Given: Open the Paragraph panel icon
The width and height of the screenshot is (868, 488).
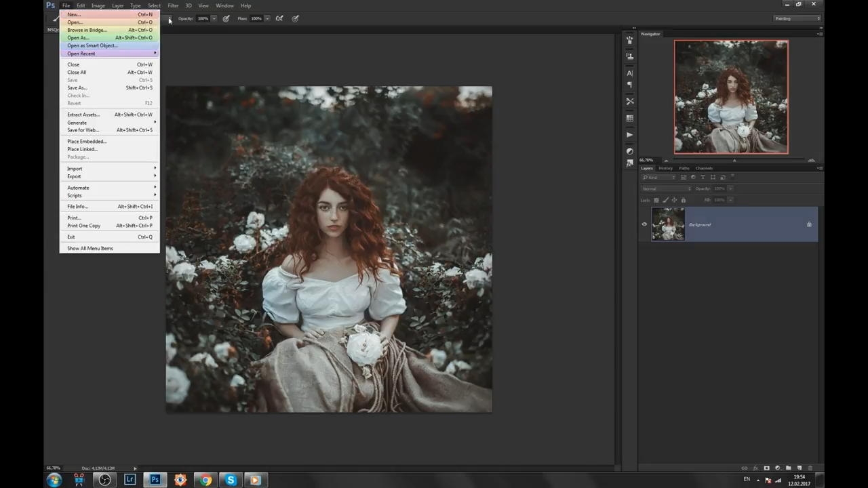Looking at the screenshot, I should click(630, 85).
